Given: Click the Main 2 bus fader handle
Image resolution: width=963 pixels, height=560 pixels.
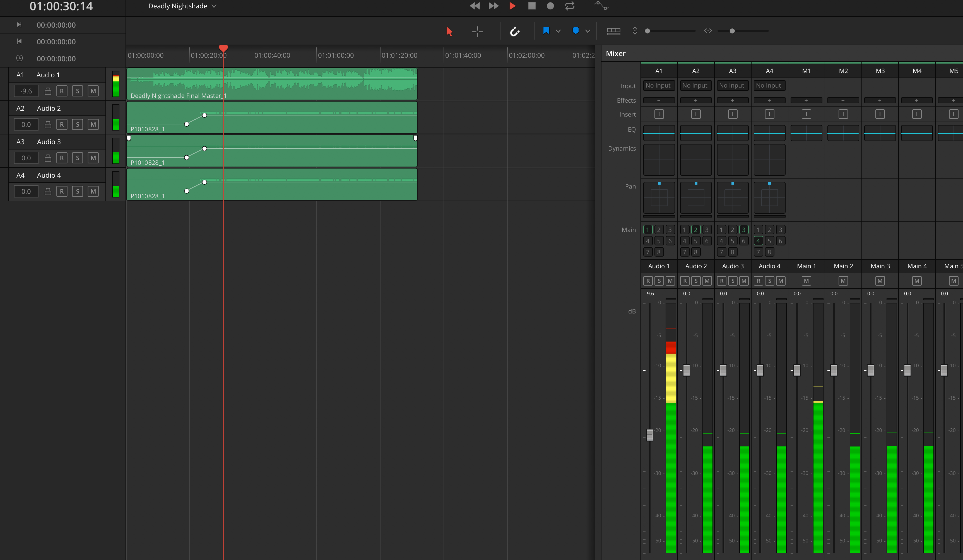Looking at the screenshot, I should pyautogui.click(x=834, y=370).
